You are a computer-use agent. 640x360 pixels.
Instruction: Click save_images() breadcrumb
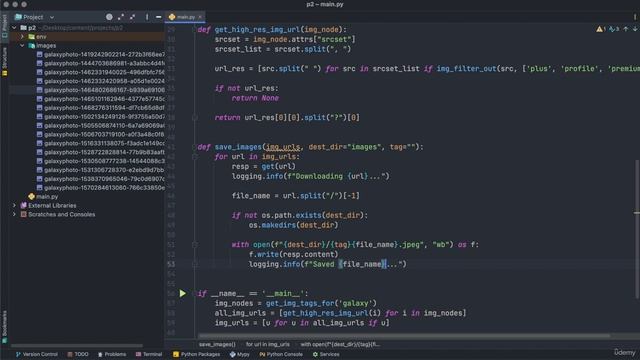[217, 344]
